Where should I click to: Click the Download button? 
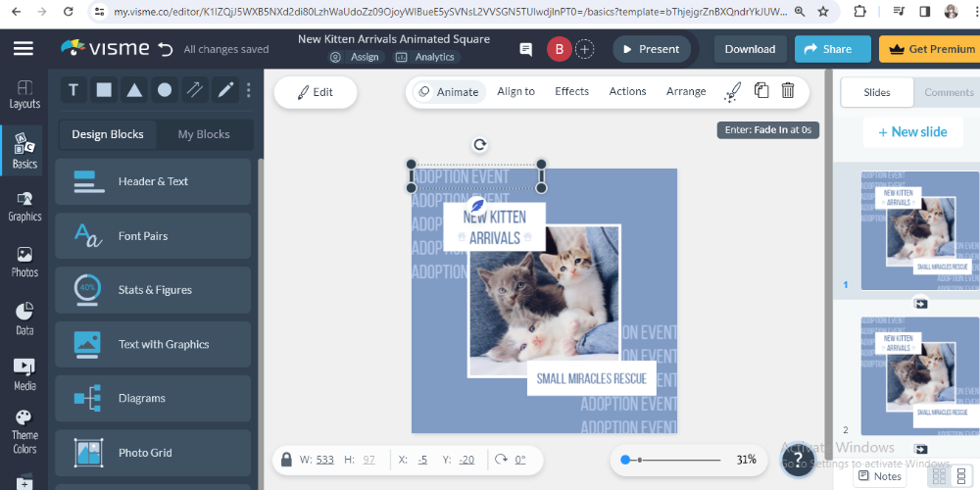tap(750, 49)
